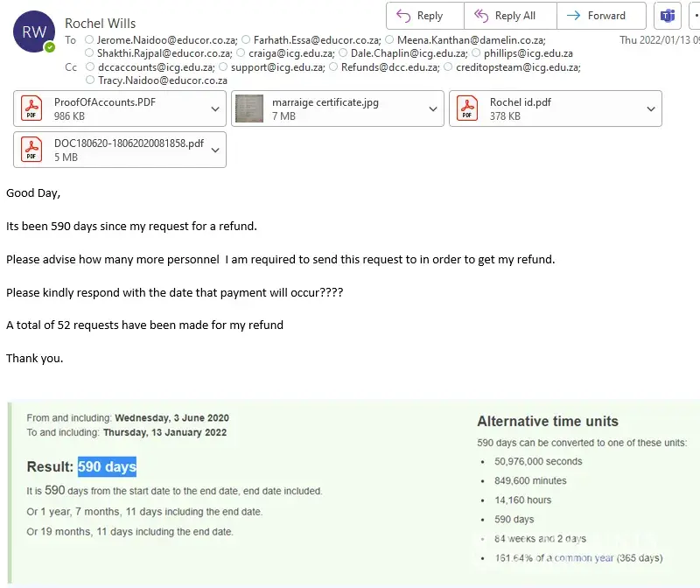This screenshot has height=588, width=700.
Task: Open the more actions ellipsis menu
Action: [x=694, y=16]
